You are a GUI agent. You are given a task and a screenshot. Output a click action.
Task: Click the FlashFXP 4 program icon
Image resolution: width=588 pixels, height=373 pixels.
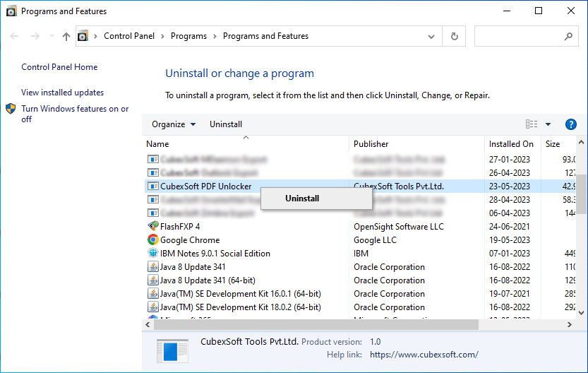coord(152,226)
